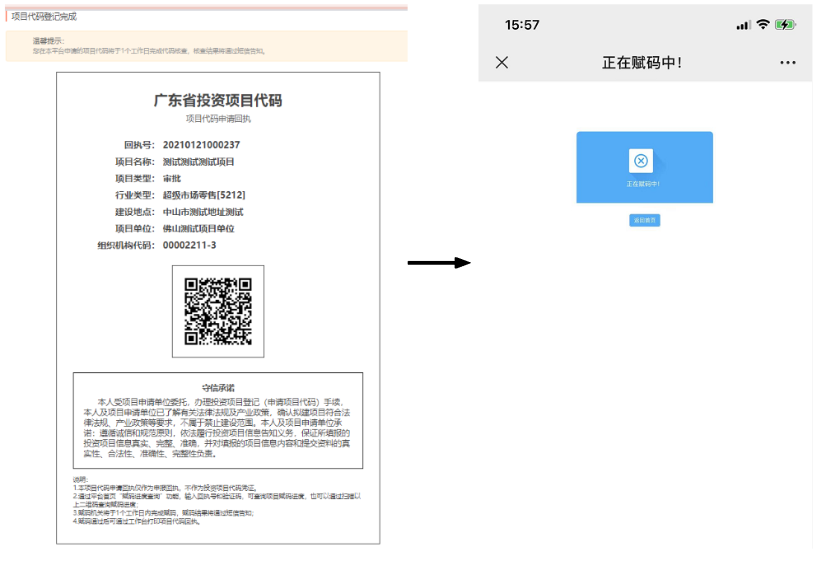Click the 正在赋码中 text inside blue card
This screenshot has width=823, height=563.
click(642, 184)
